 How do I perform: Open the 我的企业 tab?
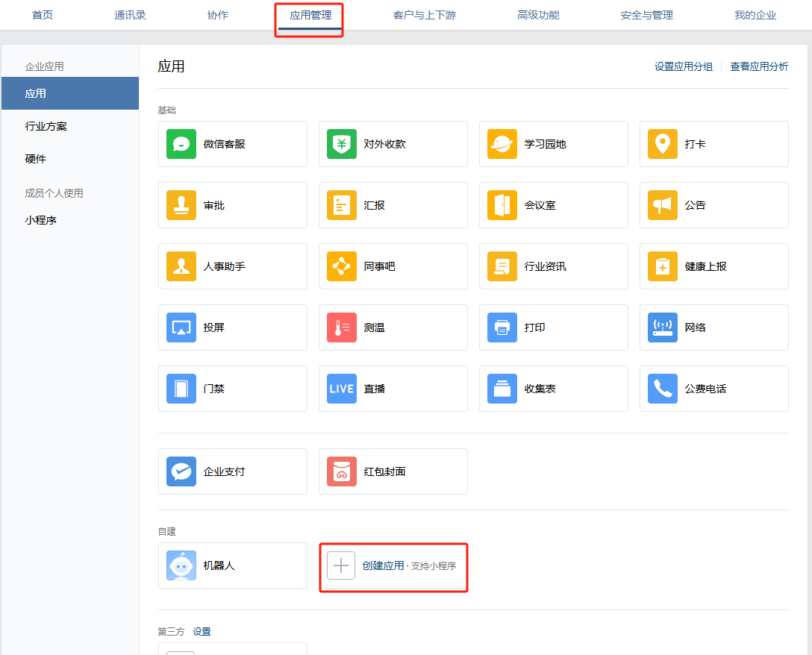755,15
